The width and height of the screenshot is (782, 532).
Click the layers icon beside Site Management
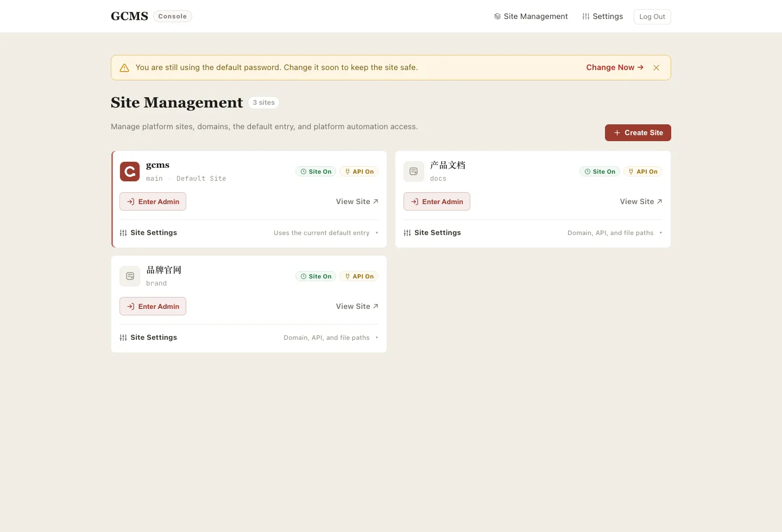[x=497, y=16]
